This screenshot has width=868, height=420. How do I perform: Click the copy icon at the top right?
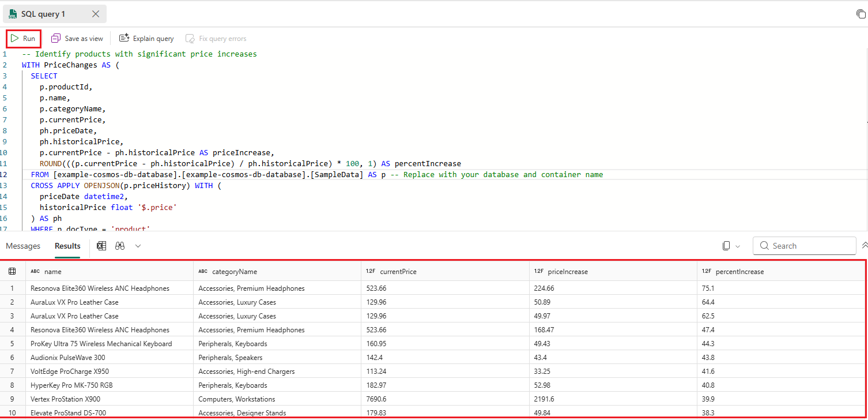click(x=860, y=14)
